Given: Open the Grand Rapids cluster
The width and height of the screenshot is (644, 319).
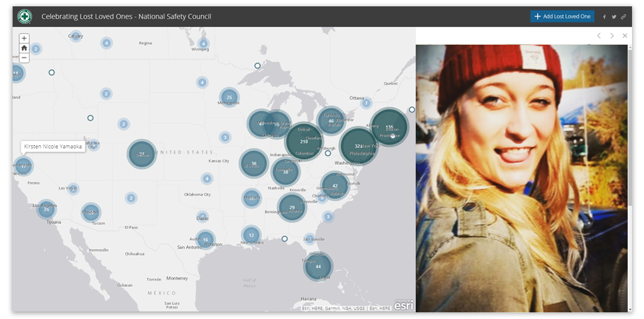Looking at the screenshot, I should [x=277, y=124].
